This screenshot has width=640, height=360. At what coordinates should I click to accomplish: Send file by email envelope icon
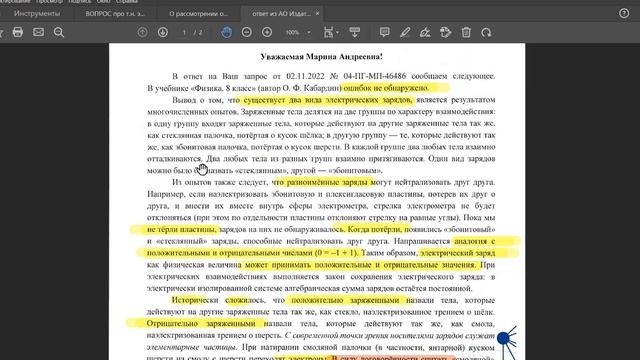point(38,32)
